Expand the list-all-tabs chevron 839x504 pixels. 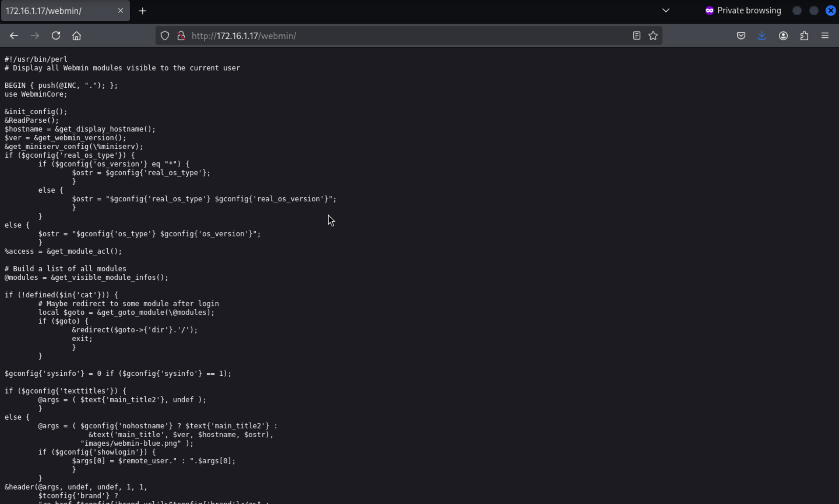pos(666,10)
